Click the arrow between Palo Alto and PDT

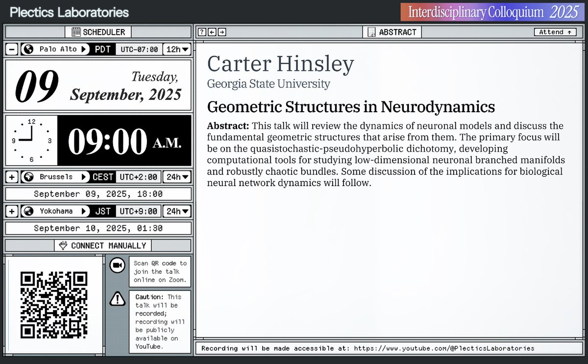coord(85,49)
